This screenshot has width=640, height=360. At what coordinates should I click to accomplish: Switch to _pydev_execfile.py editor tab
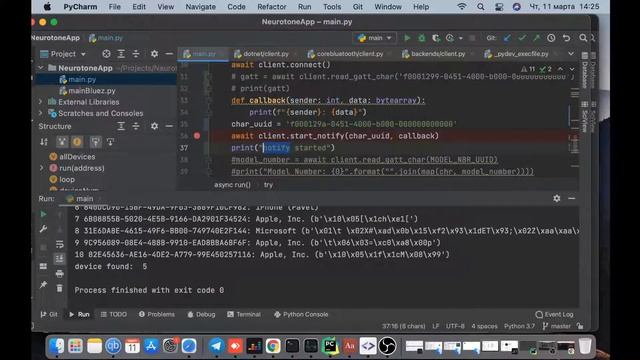coord(517,54)
